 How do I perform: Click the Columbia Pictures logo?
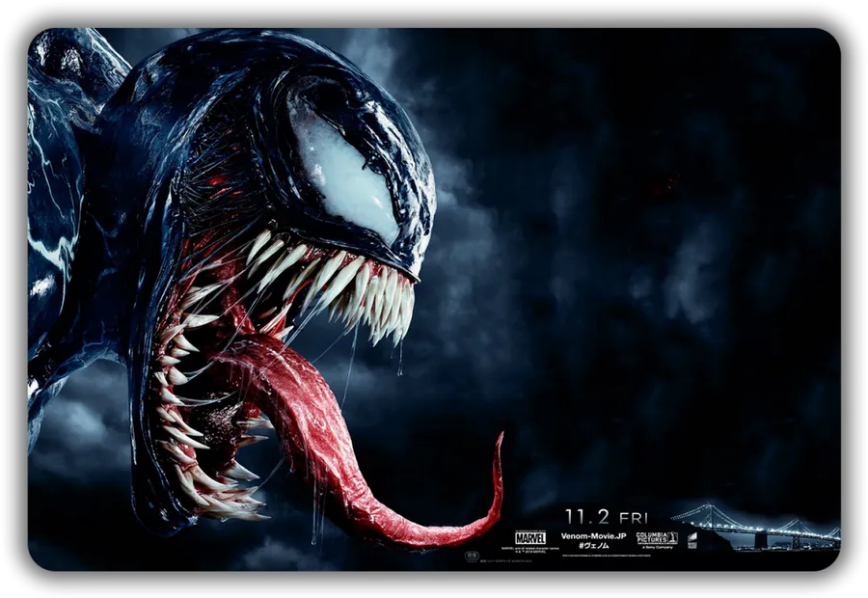click(657, 537)
